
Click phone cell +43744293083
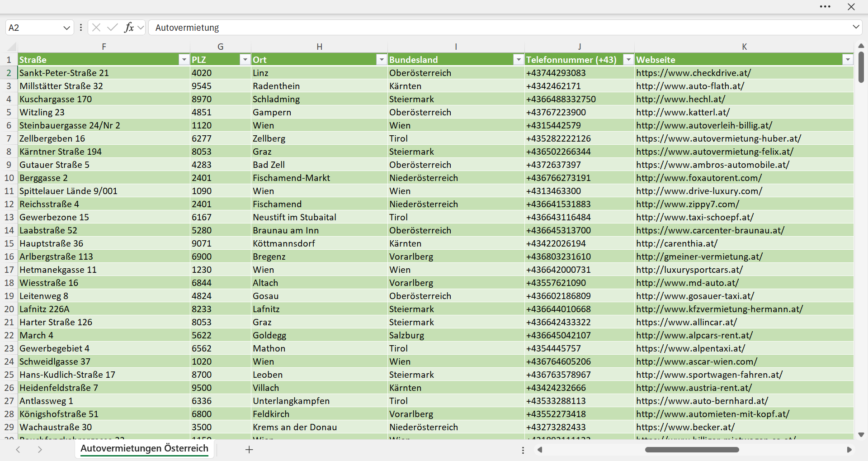pyautogui.click(x=580, y=73)
